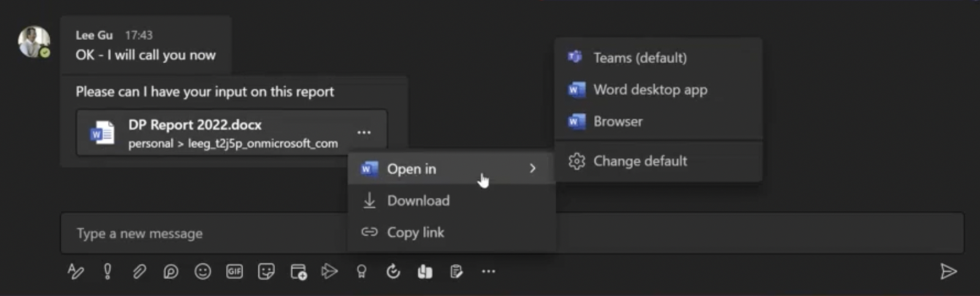Attach a file with paperclip icon

(x=140, y=271)
